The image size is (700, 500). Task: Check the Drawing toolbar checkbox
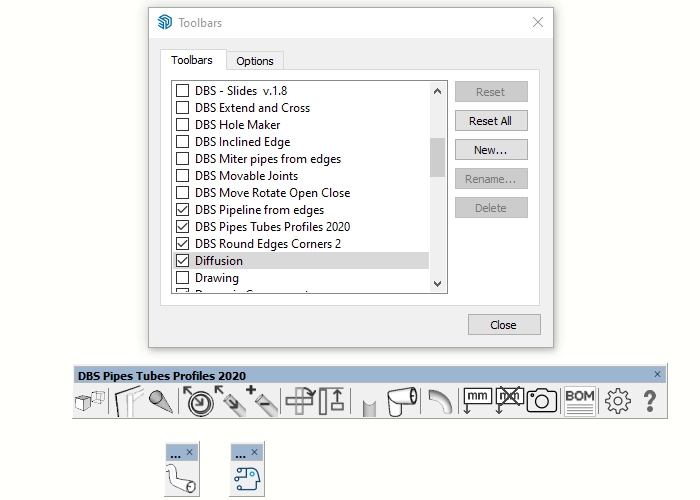[x=182, y=277]
